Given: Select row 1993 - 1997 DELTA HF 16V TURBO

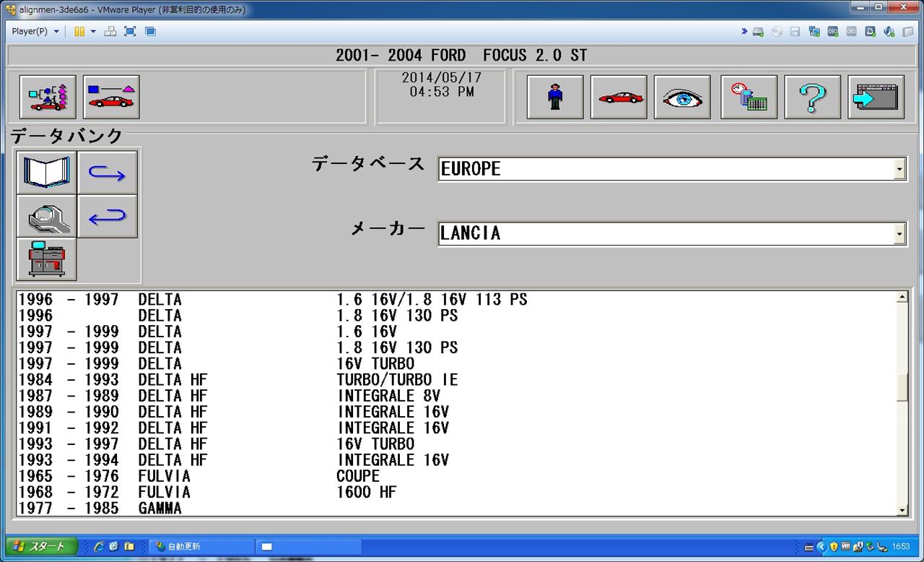Looking at the screenshot, I should click(x=456, y=444).
